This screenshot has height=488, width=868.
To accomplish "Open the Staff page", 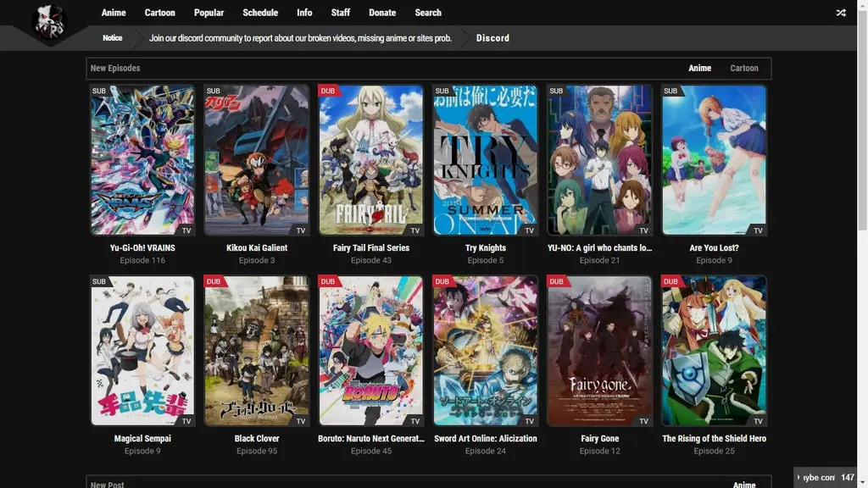I will point(341,12).
